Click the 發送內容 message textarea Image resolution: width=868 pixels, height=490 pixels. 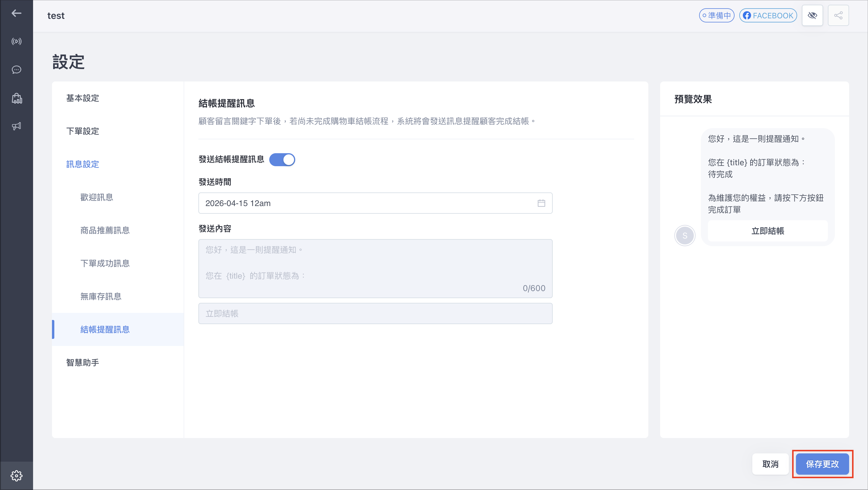click(375, 269)
